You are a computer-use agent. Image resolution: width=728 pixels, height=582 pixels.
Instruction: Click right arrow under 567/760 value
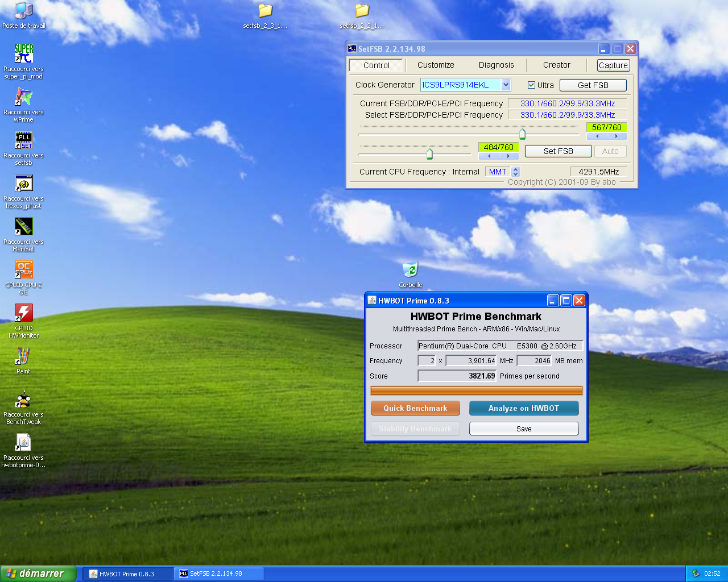tap(617, 136)
